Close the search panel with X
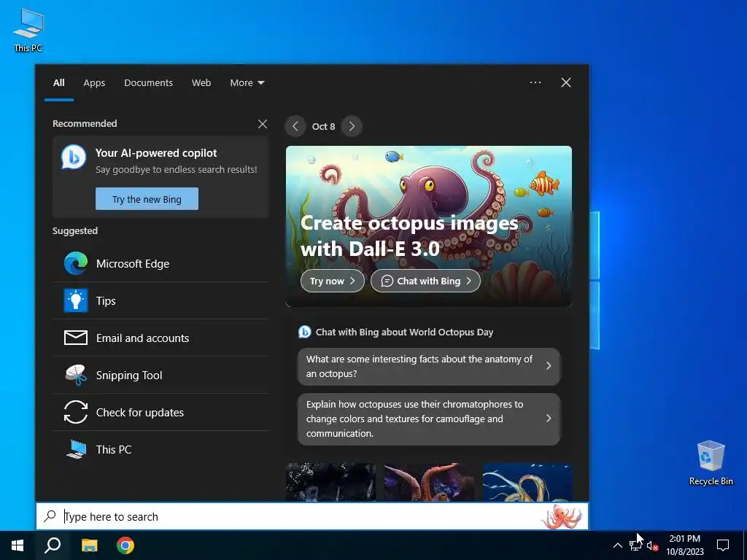 coord(566,82)
